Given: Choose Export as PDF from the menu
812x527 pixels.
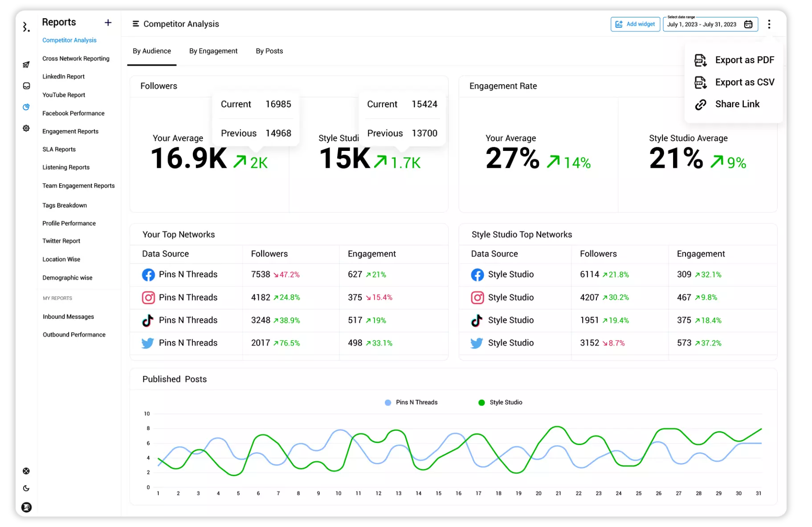Looking at the screenshot, I should click(734, 60).
